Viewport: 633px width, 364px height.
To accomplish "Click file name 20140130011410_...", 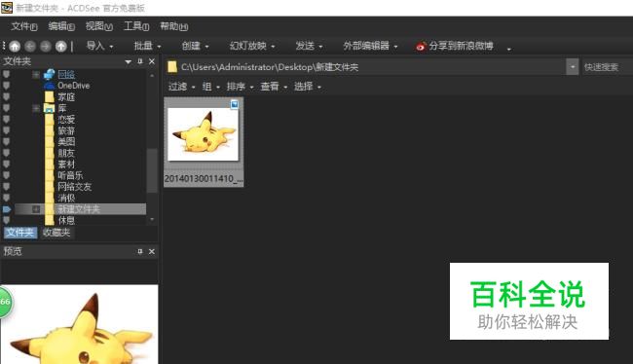I will (204, 179).
